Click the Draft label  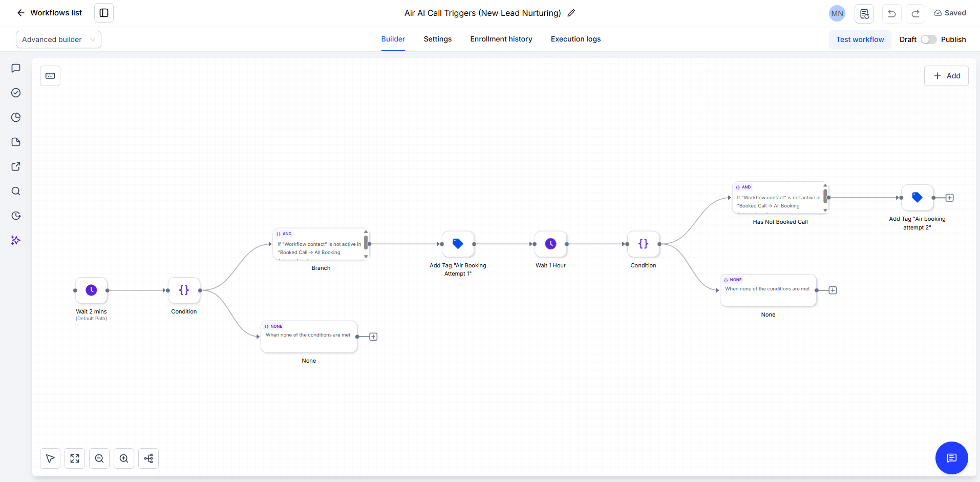908,39
